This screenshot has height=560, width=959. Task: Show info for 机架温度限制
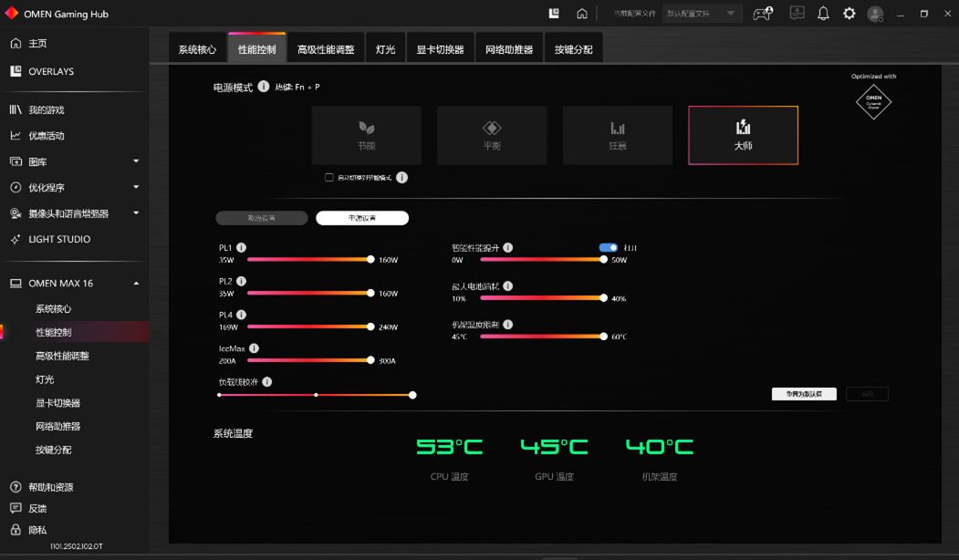pos(507,325)
